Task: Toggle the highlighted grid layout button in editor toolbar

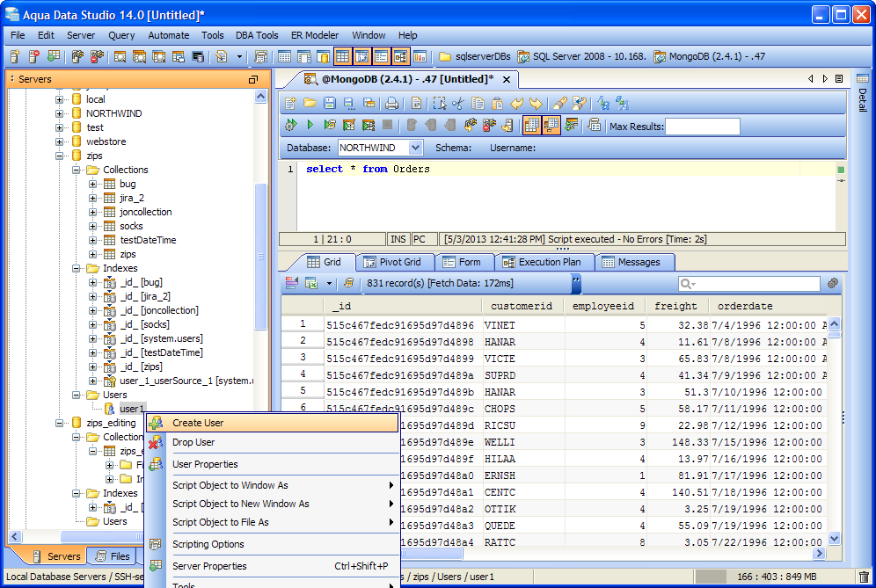Action: point(531,125)
